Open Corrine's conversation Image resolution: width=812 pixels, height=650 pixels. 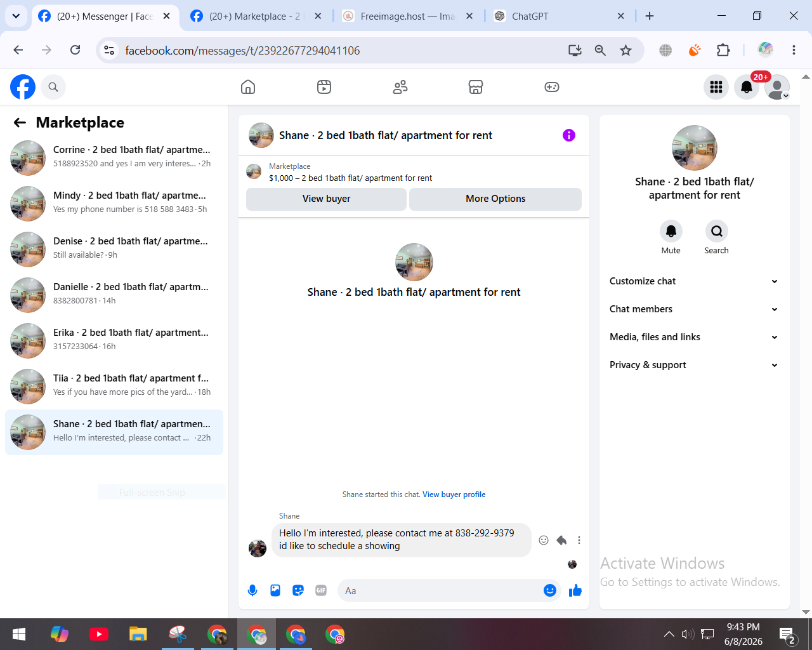[x=114, y=157]
